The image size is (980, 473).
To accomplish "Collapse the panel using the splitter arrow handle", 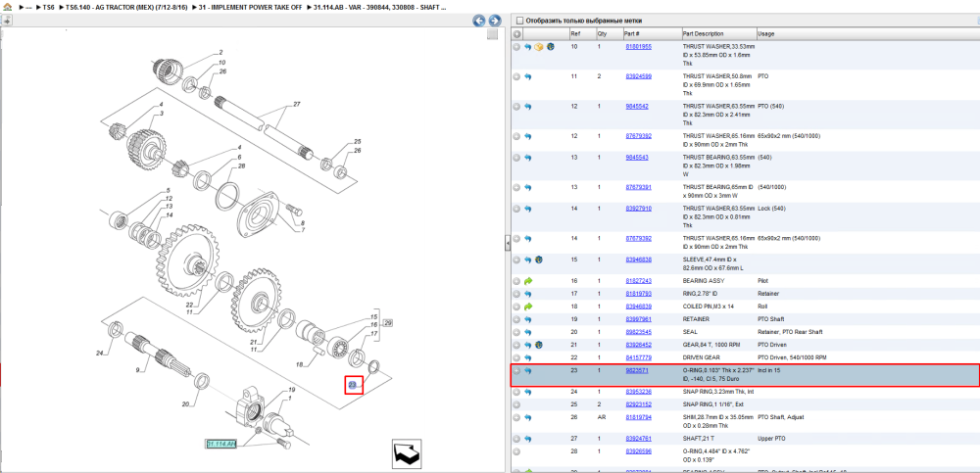I will pos(508,241).
